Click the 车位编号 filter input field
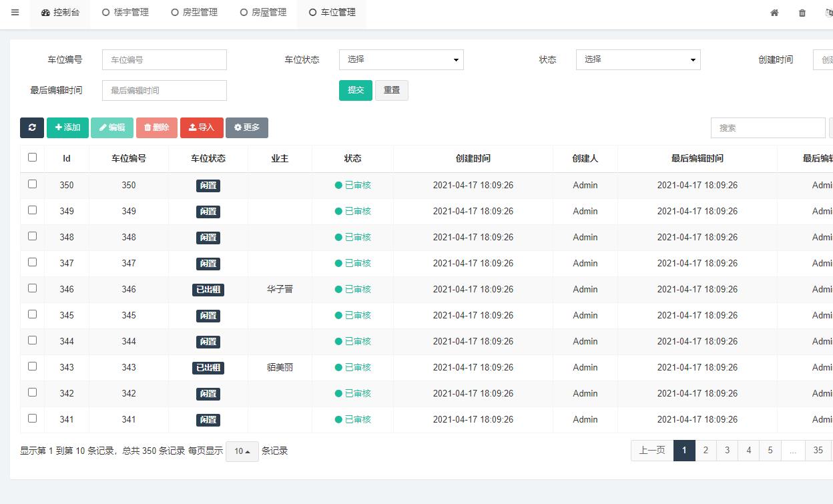 [164, 59]
